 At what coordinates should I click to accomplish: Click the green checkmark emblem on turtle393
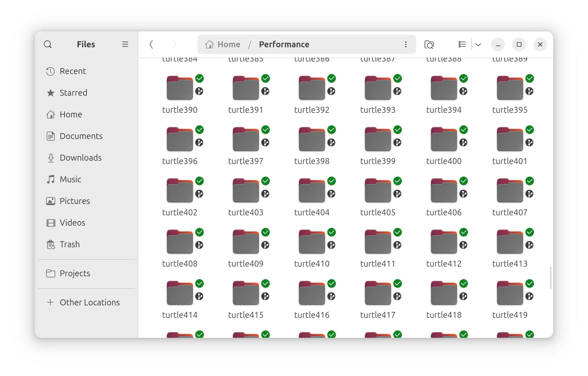(398, 78)
